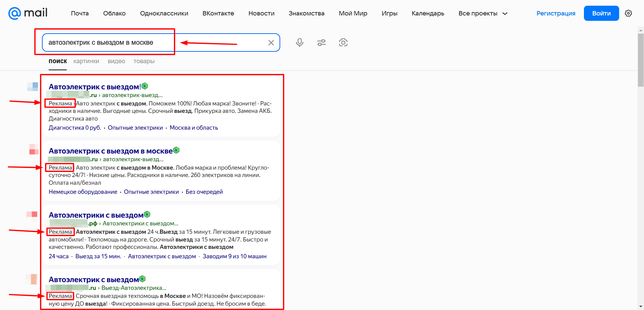Open the 'товары' search tab
The height and width of the screenshot is (310, 644).
tap(144, 61)
